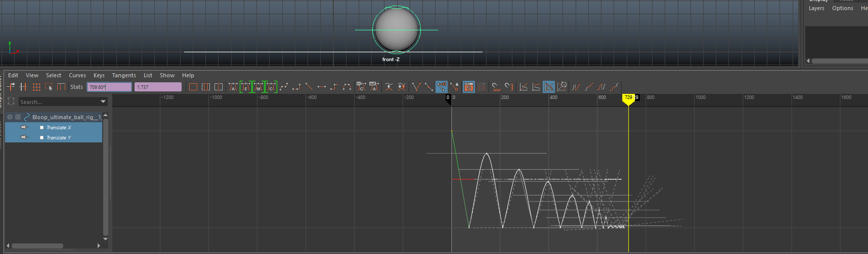
Task: Toggle Auto Load Graph Editor
Action: click(469, 87)
